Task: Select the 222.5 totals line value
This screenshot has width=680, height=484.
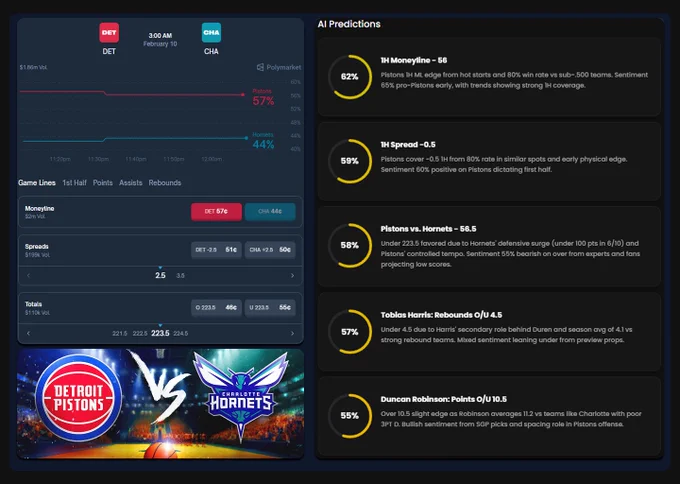Action: [140, 334]
